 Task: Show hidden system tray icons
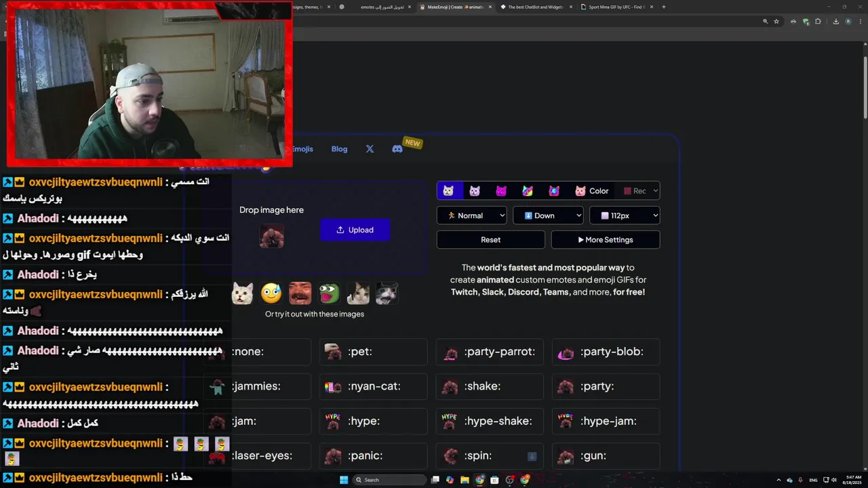[x=779, y=480]
